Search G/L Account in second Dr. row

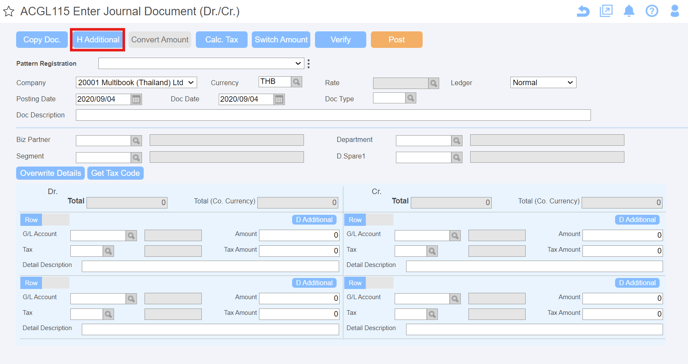[x=131, y=299]
